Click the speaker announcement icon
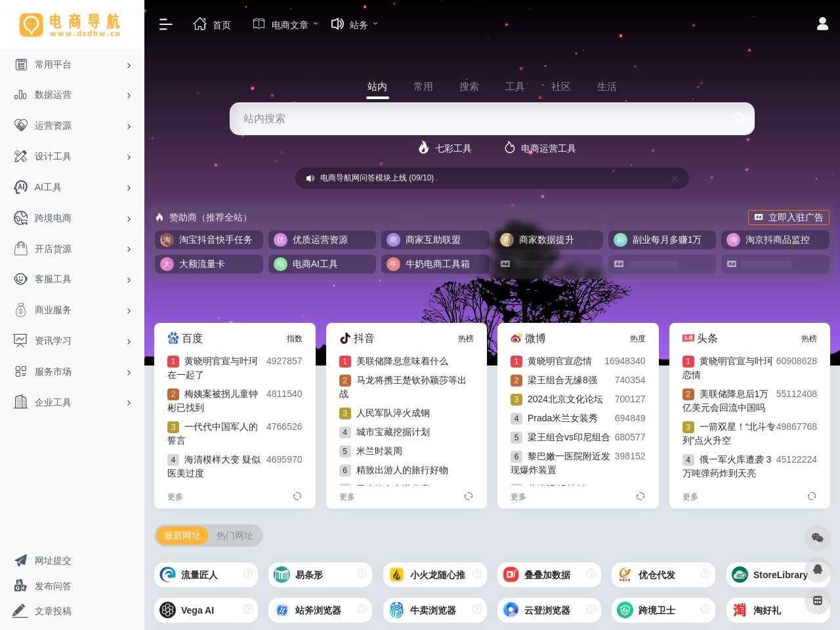The height and width of the screenshot is (630, 840). (x=310, y=178)
